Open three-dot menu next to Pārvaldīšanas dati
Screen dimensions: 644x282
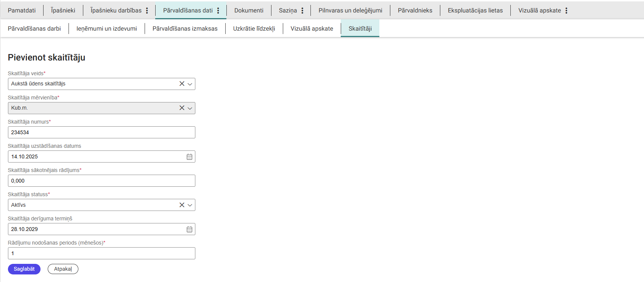pyautogui.click(x=218, y=11)
